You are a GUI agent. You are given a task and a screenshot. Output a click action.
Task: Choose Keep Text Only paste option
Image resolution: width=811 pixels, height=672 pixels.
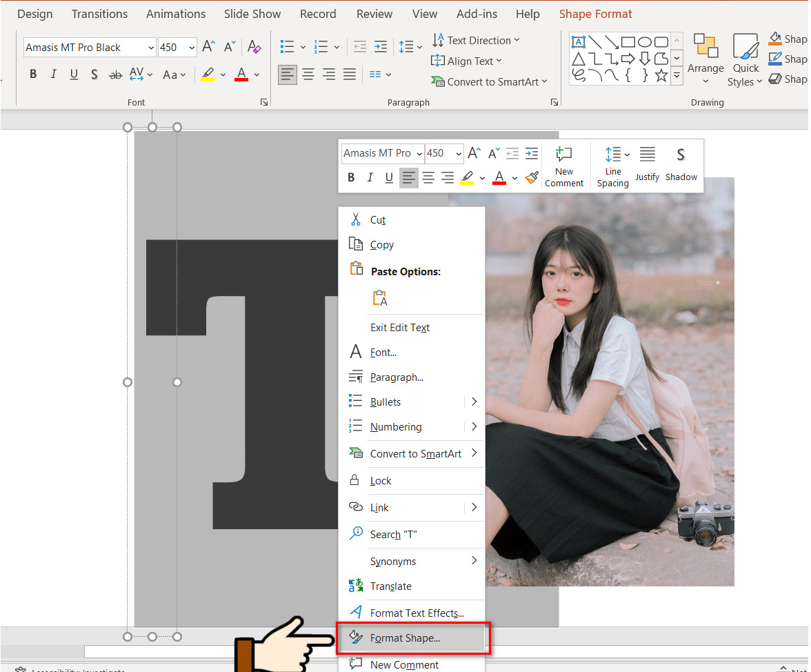point(380,298)
